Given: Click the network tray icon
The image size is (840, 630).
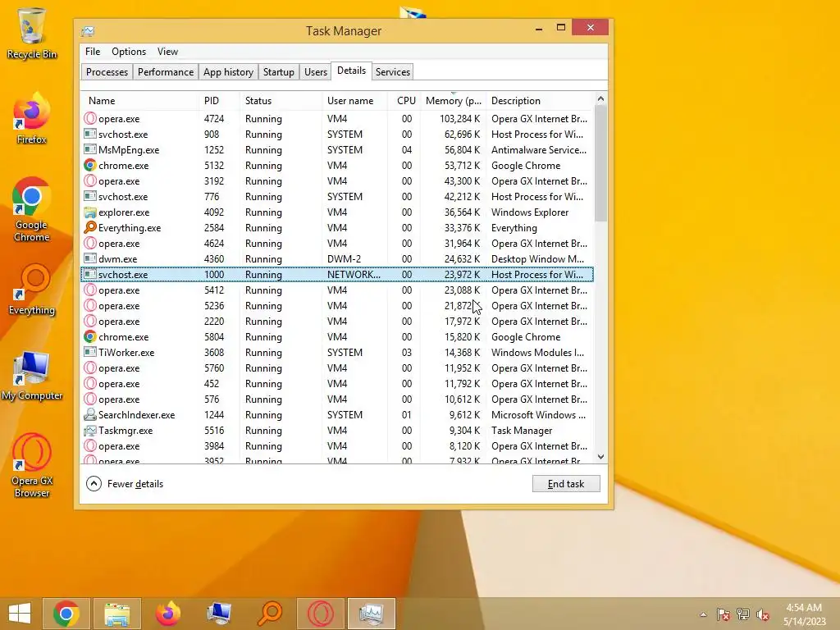Looking at the screenshot, I should tap(743, 614).
